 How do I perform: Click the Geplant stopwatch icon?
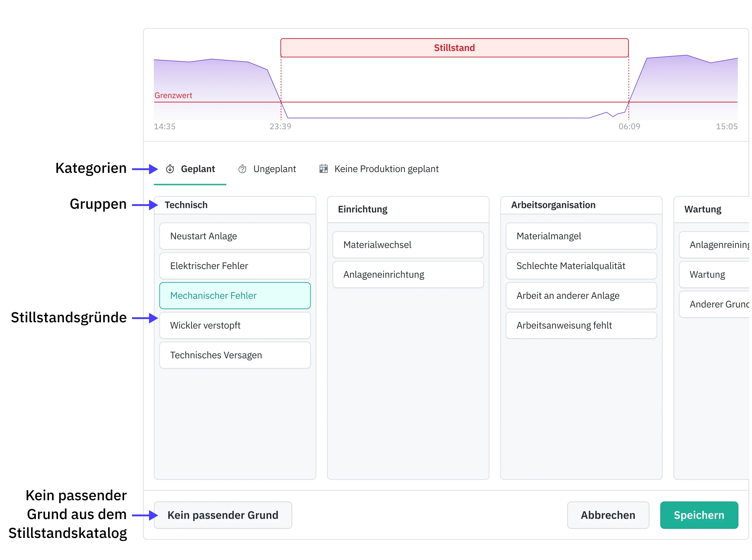(x=170, y=169)
